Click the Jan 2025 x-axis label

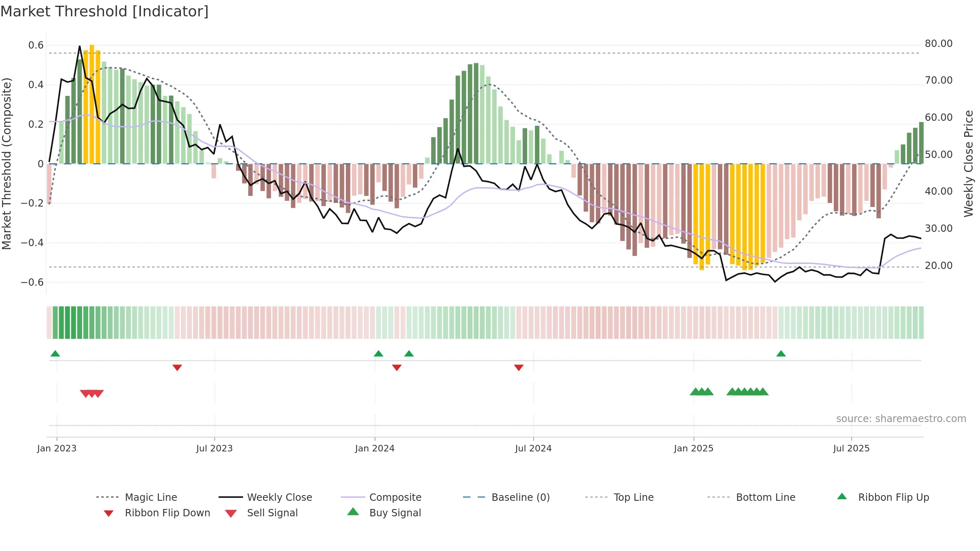pos(694,448)
